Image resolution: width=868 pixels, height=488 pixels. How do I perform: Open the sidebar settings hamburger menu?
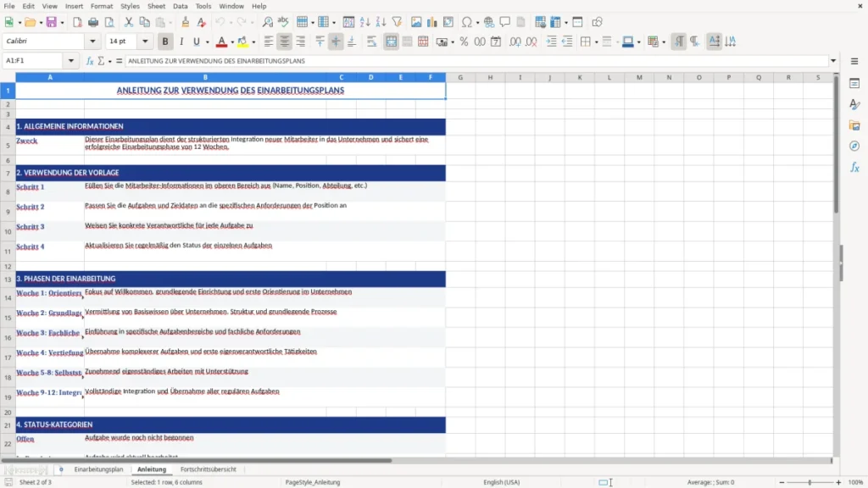click(x=854, y=61)
